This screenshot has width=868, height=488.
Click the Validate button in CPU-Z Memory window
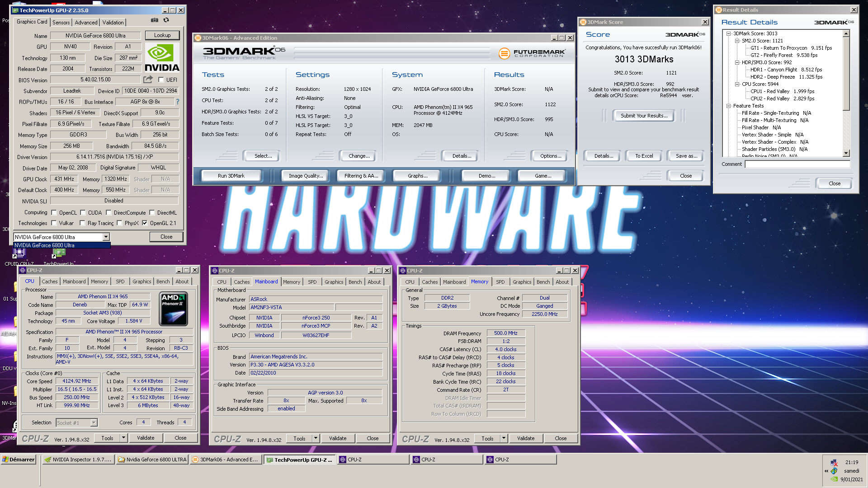(x=526, y=438)
